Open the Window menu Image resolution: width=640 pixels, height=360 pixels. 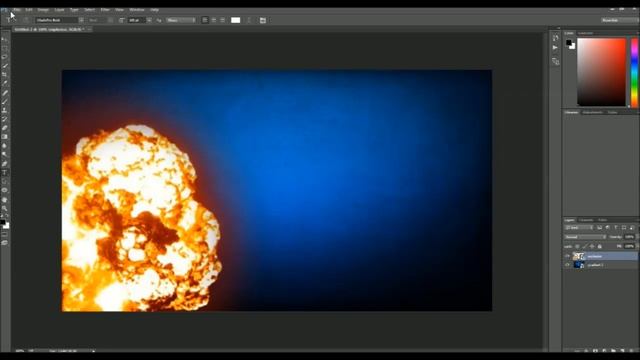coord(137,9)
